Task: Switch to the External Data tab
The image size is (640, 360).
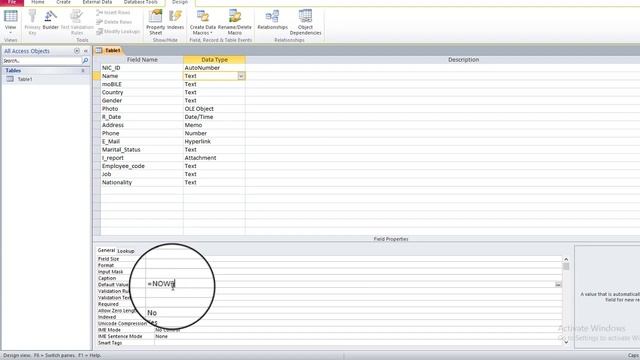Action: (x=97, y=2)
